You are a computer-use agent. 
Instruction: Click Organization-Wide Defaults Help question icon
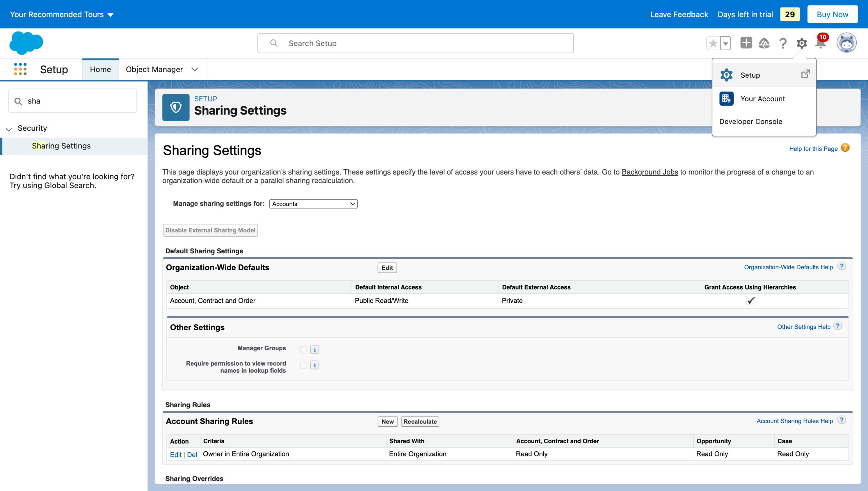tap(842, 267)
